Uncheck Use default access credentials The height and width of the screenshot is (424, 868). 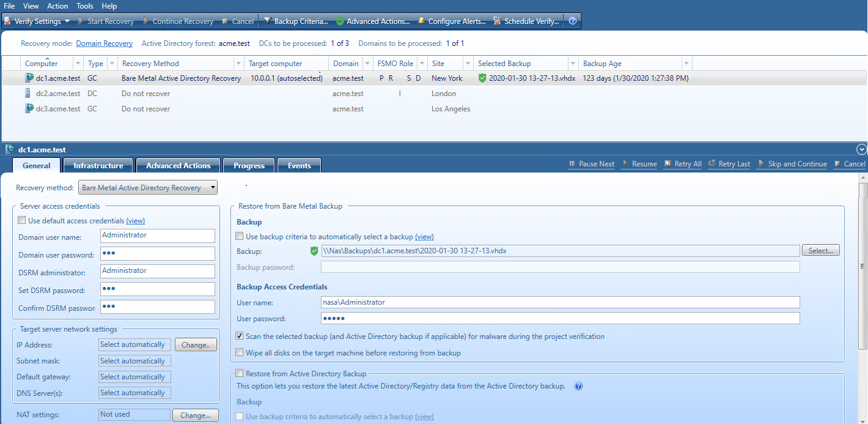[21, 220]
